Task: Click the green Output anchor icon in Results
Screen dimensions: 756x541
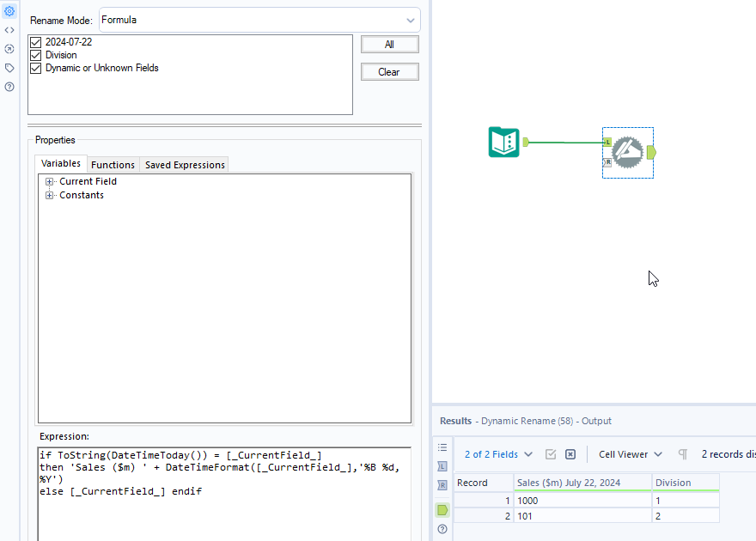Action: [x=442, y=509]
